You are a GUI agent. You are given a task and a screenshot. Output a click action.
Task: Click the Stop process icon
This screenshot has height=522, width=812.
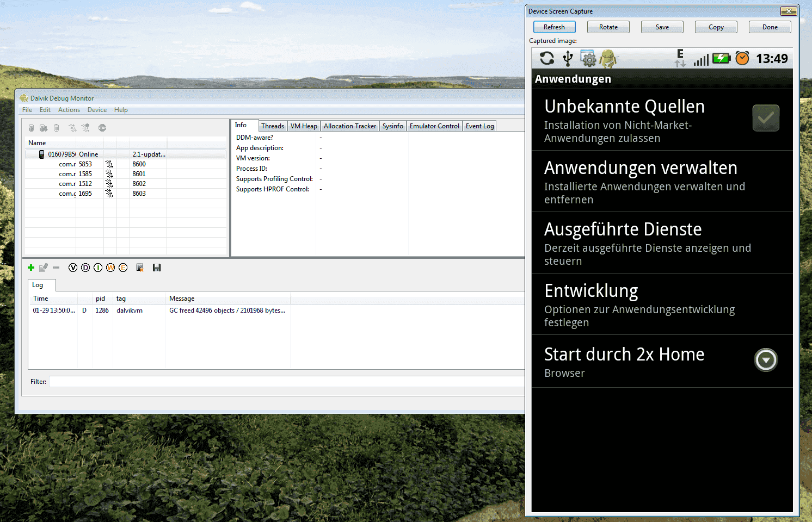(102, 128)
